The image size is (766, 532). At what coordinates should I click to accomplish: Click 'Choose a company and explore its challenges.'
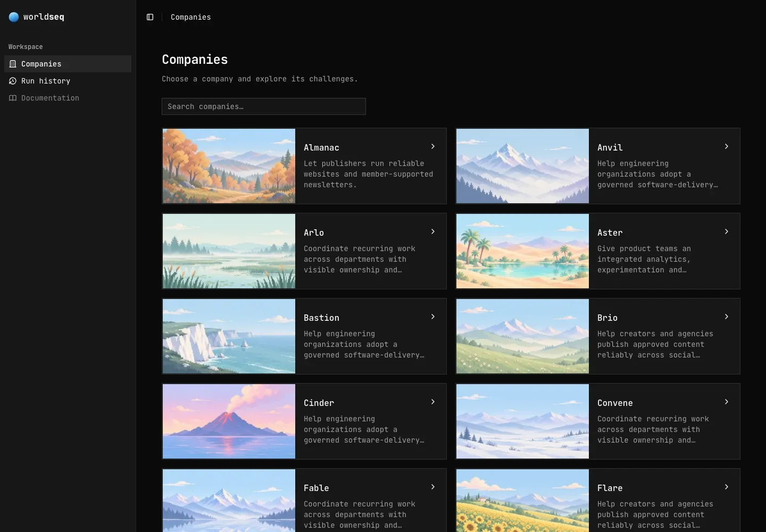pos(260,79)
